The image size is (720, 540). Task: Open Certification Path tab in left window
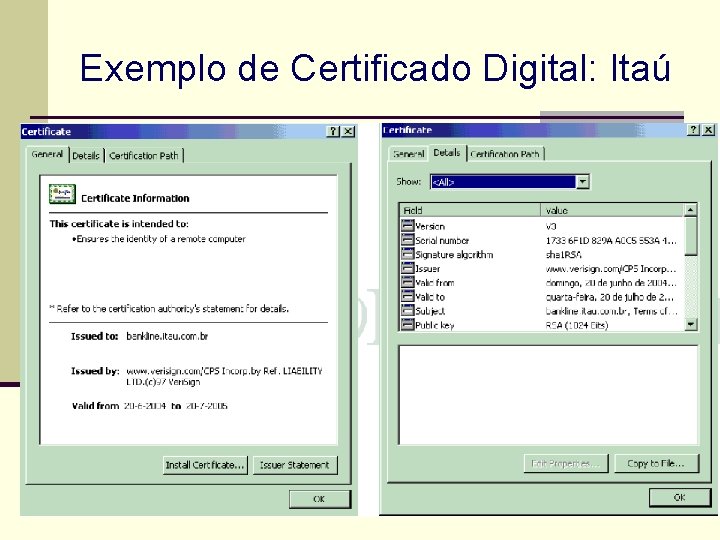(144, 156)
